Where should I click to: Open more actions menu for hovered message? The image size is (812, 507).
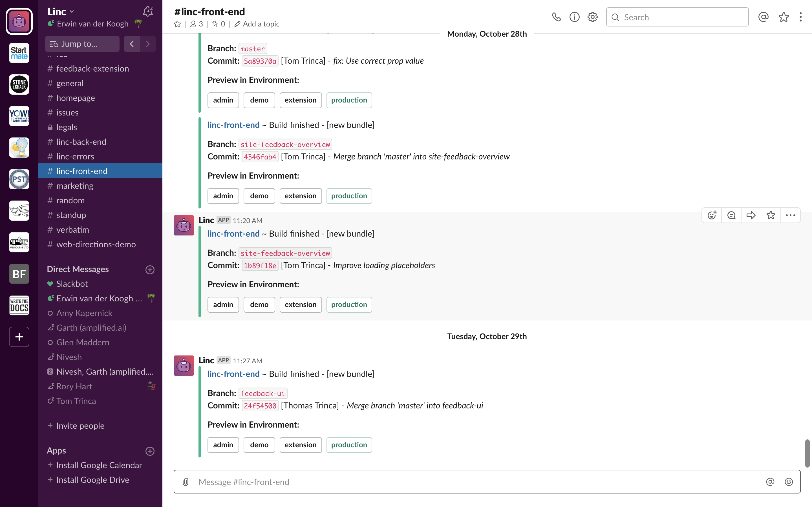click(790, 215)
